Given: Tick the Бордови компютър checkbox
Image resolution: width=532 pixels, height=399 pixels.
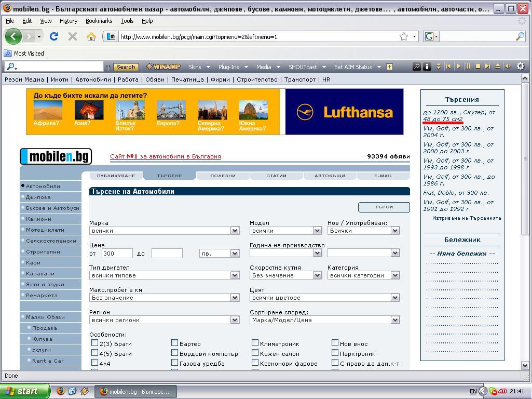Looking at the screenshot, I should coord(175,352).
